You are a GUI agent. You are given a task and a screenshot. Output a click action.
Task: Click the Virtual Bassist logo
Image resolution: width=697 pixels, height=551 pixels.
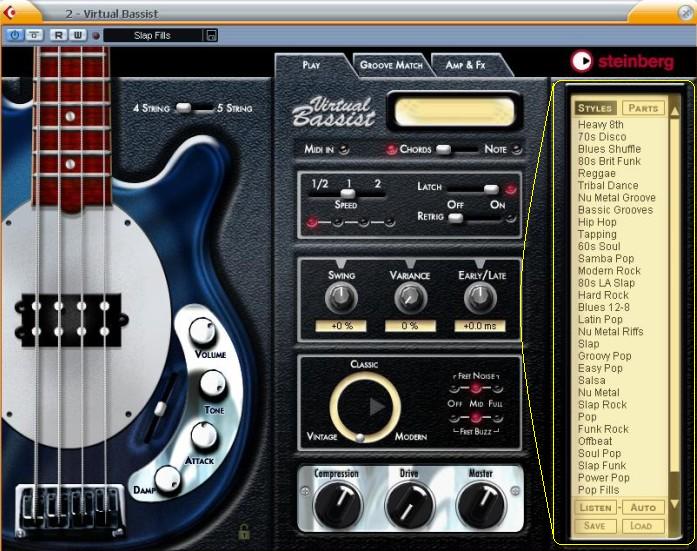click(334, 112)
